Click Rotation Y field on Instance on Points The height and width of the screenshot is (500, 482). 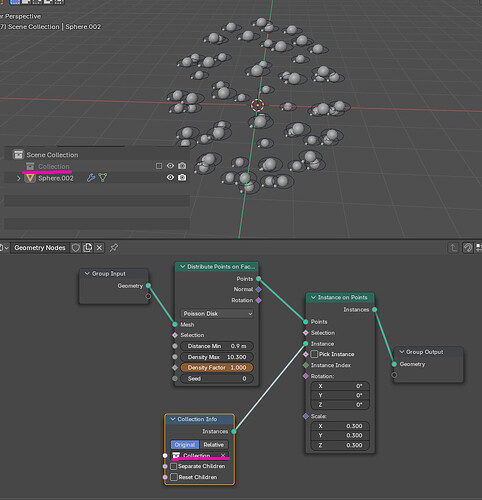pos(340,395)
